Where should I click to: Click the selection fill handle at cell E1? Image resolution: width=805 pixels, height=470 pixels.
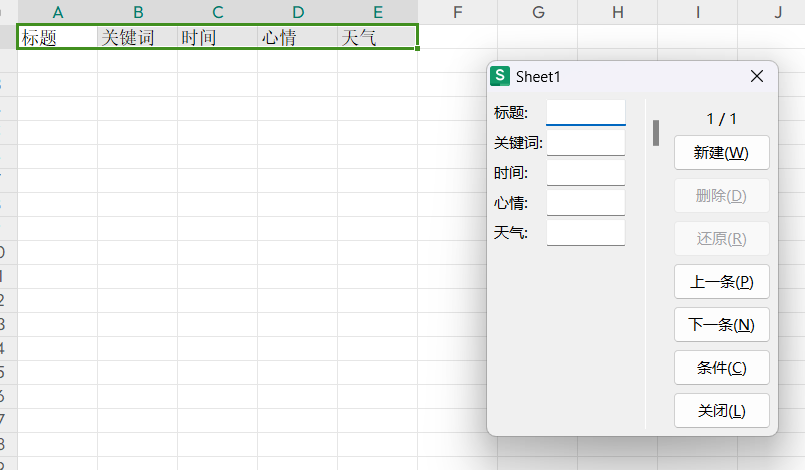[417, 48]
